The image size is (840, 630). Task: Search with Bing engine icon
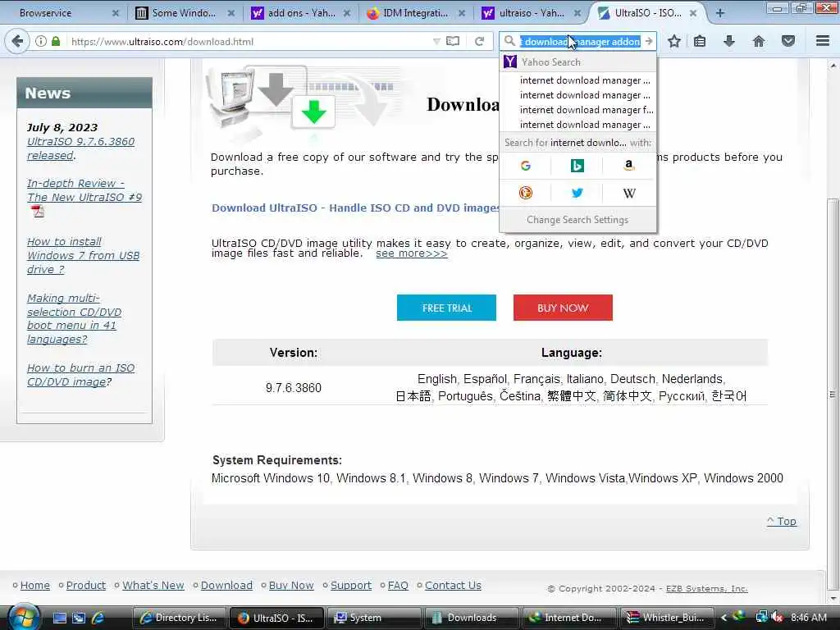[x=577, y=166]
